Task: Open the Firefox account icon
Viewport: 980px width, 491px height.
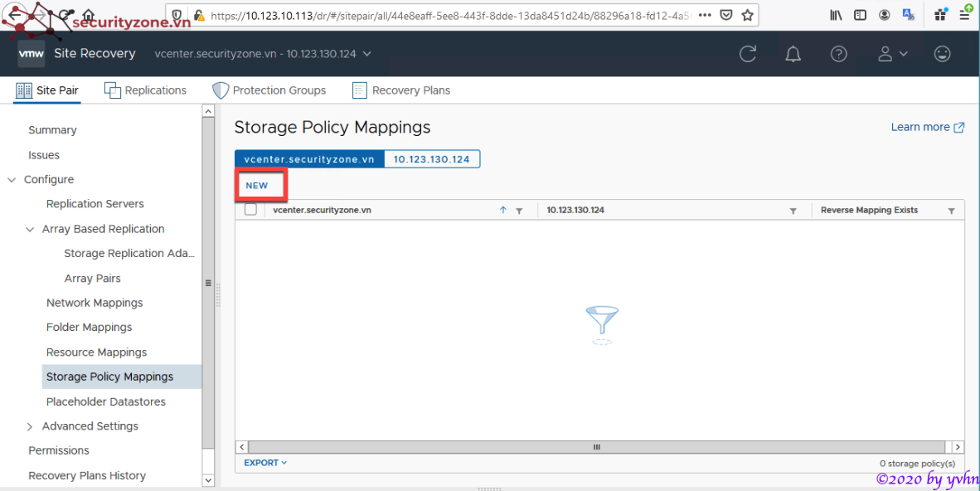Action: [885, 16]
